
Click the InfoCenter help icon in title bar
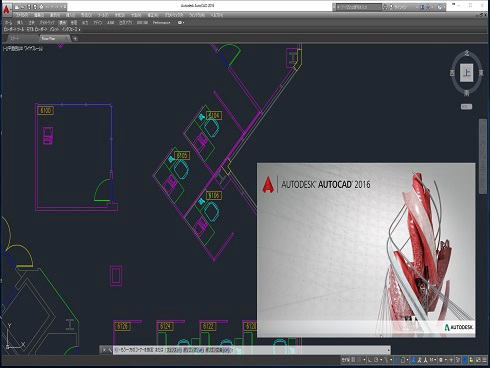tap(439, 7)
